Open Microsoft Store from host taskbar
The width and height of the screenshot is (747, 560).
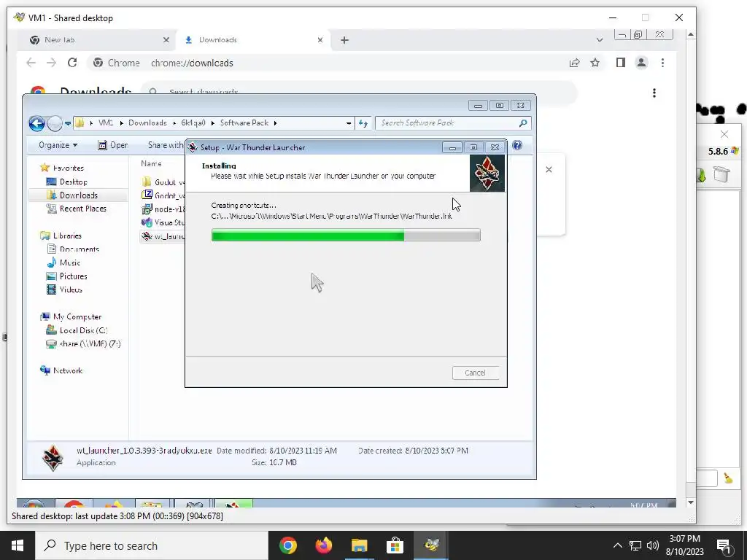[x=395, y=545]
